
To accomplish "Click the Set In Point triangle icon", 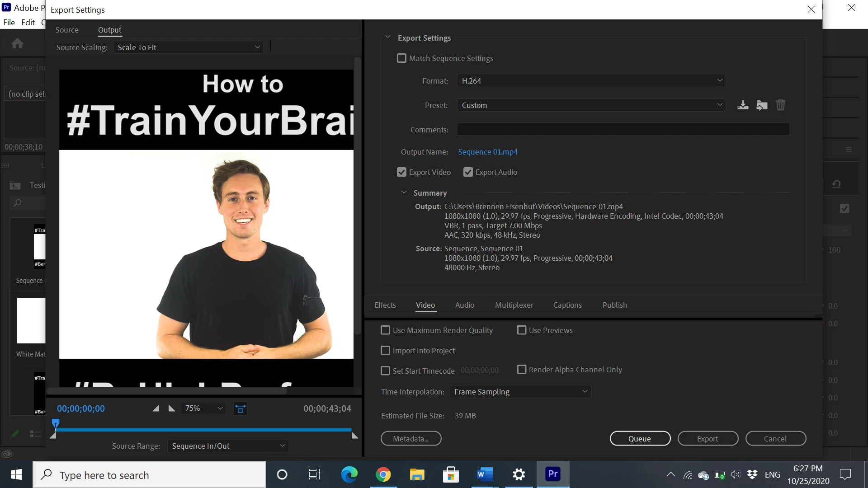I will coord(156,408).
